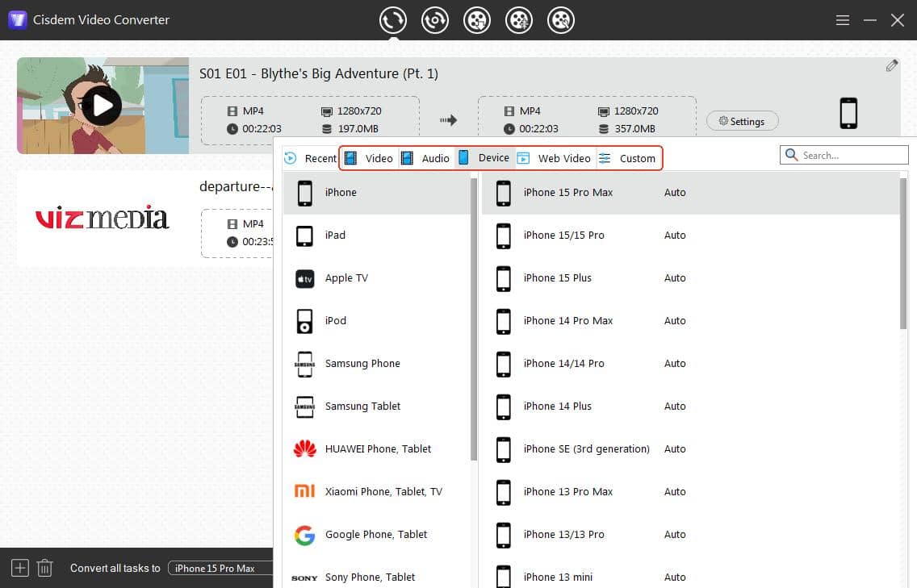
Task: Choose iPhone 14 Pro Max preset
Action: click(567, 321)
